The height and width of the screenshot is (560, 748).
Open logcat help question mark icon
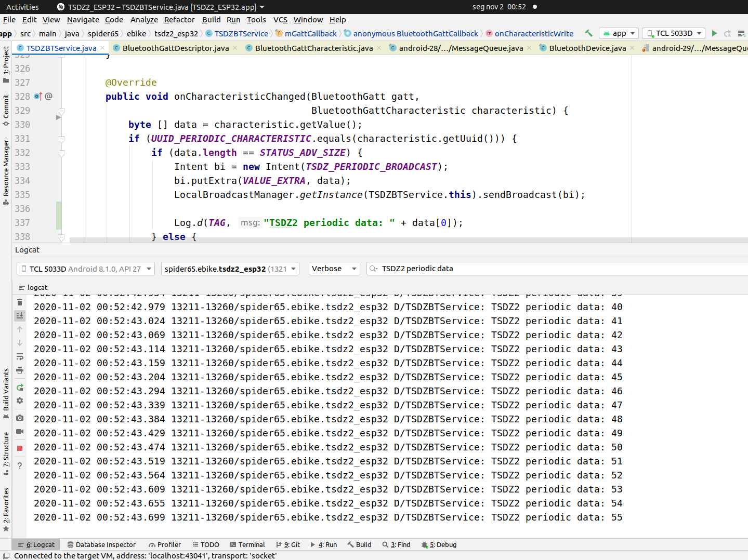click(20, 465)
